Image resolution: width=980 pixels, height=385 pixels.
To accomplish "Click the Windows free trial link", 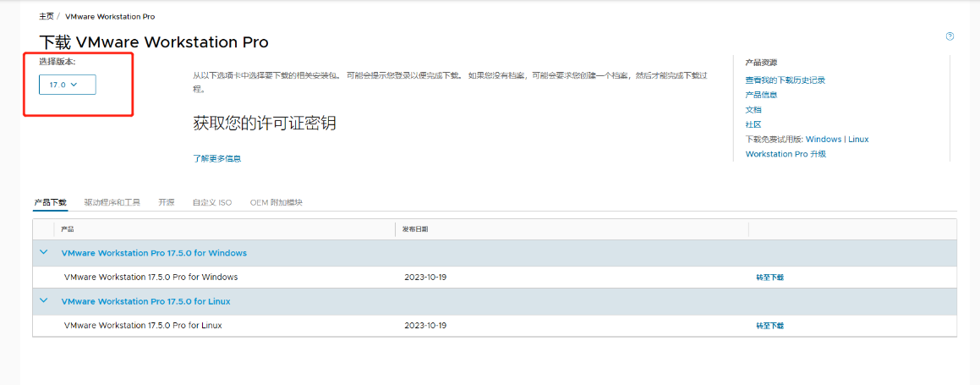I will 824,140.
